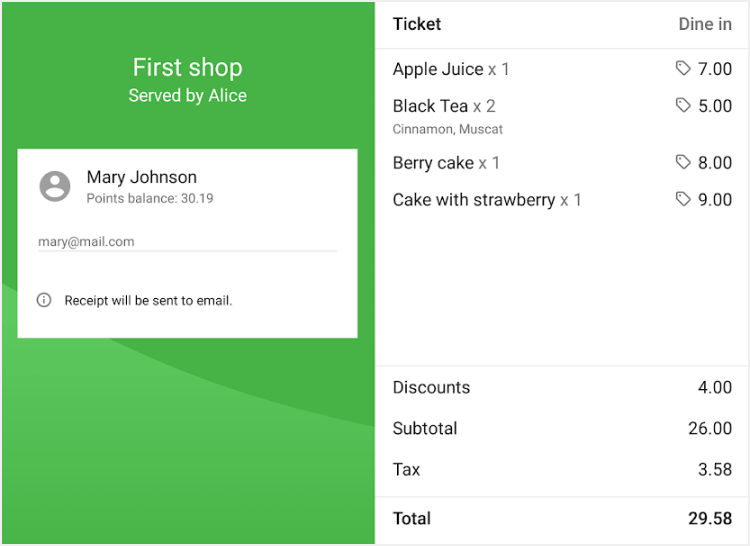
Task: Click the discount tag icon beside Apple Juice
Action: click(x=683, y=68)
